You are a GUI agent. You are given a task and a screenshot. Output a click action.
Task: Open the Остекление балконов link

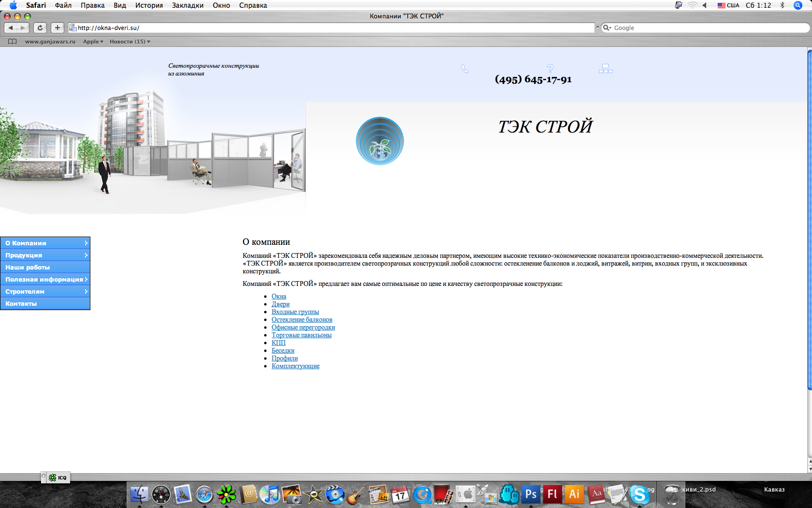[302, 319]
